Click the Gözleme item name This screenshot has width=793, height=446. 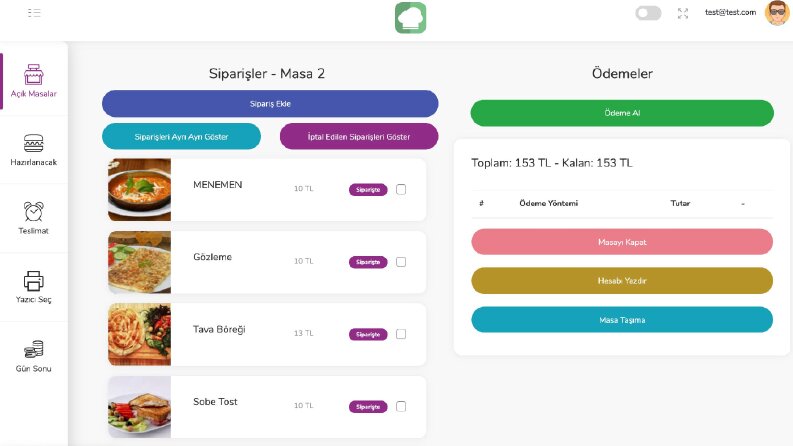(212, 257)
